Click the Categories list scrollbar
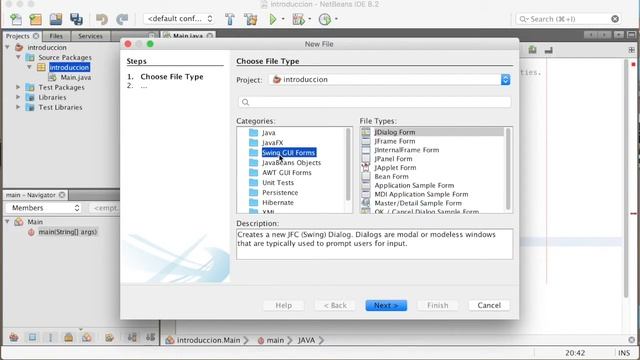The height and width of the screenshot is (360, 640). click(348, 164)
